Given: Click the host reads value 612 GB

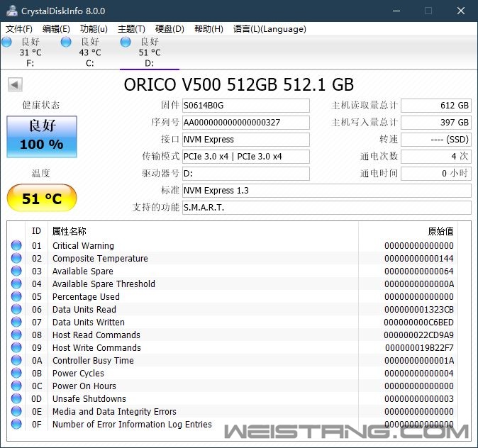Looking at the screenshot, I should [436, 106].
